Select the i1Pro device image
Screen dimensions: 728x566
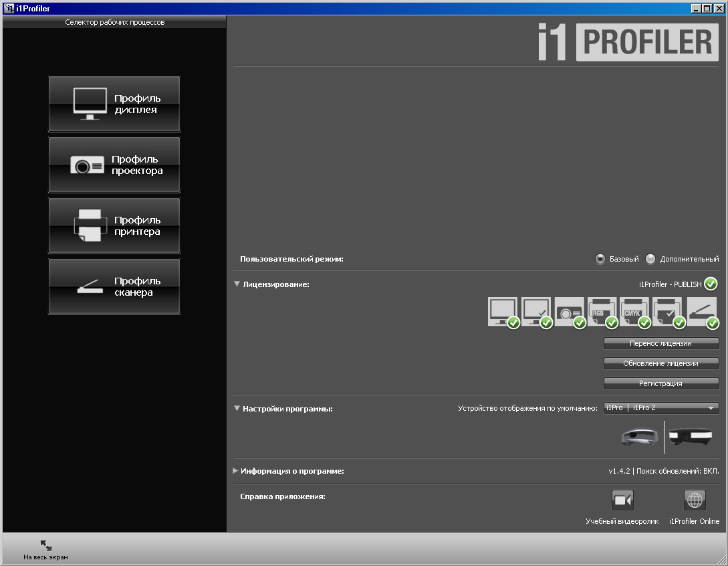[640, 437]
